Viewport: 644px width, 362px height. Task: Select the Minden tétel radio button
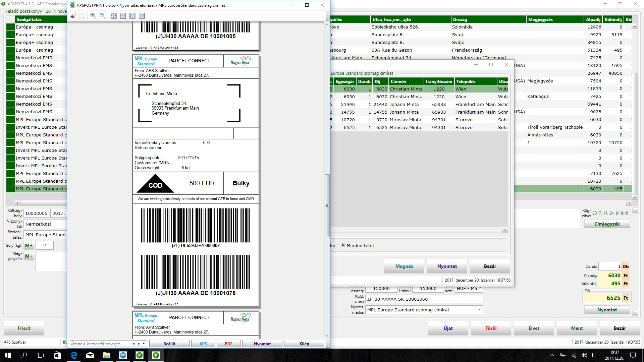tap(343, 245)
